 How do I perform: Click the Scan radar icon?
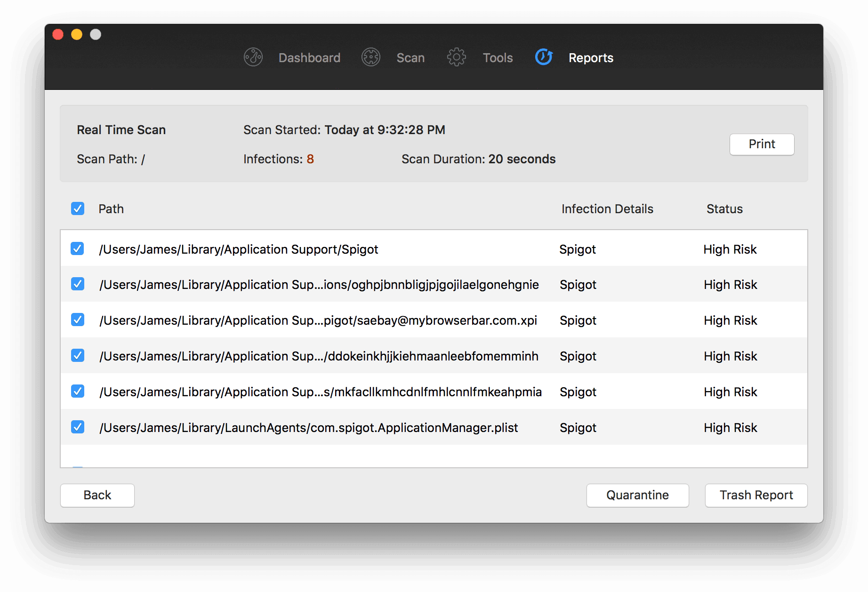(x=370, y=57)
